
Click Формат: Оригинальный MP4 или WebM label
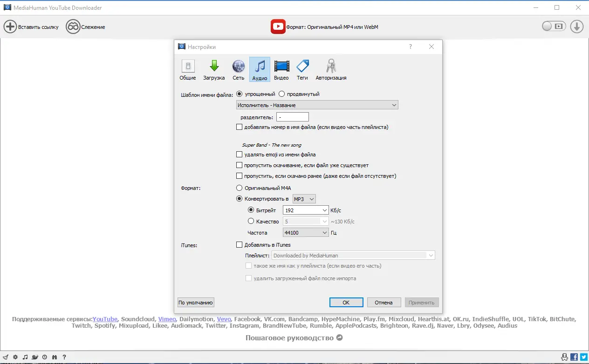pyautogui.click(x=332, y=27)
